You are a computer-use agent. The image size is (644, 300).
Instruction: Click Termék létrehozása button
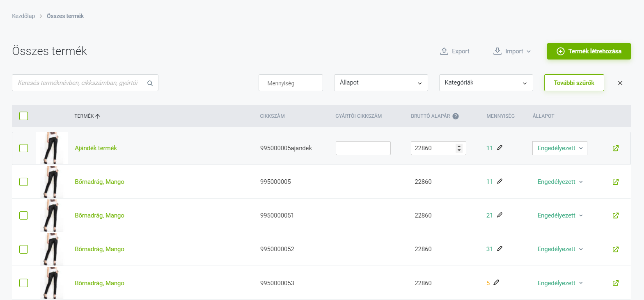click(589, 51)
